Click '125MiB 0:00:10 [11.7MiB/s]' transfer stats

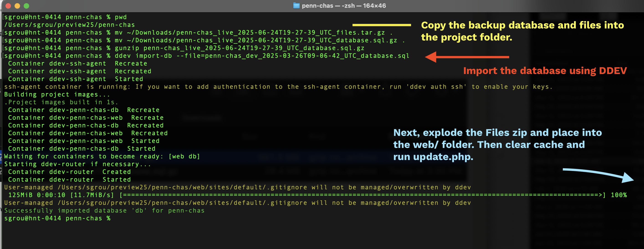click(x=61, y=195)
